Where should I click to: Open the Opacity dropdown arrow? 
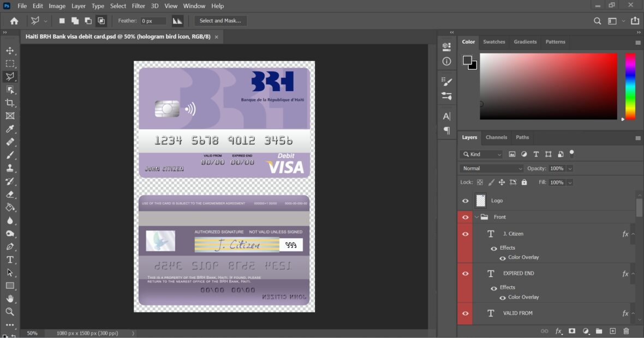click(x=570, y=168)
